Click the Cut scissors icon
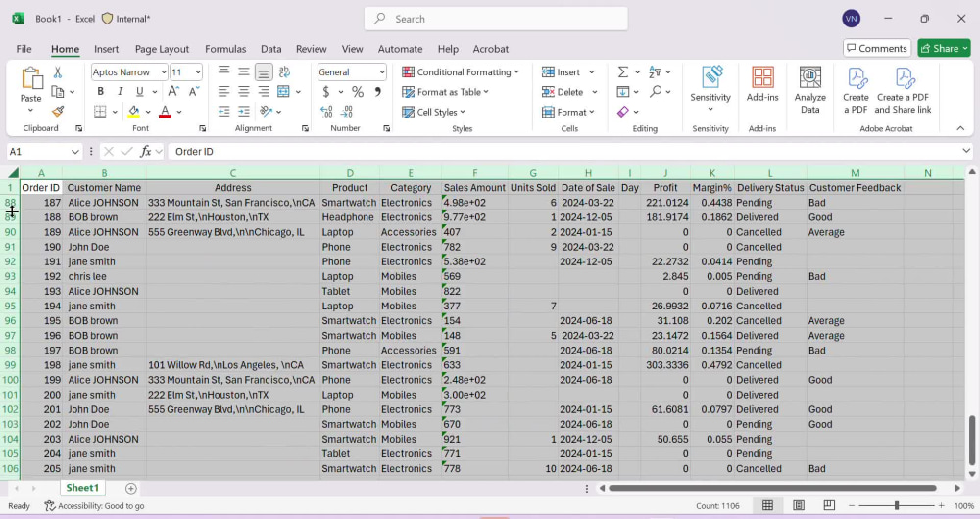Viewport: 980px width, 519px height. 58,72
